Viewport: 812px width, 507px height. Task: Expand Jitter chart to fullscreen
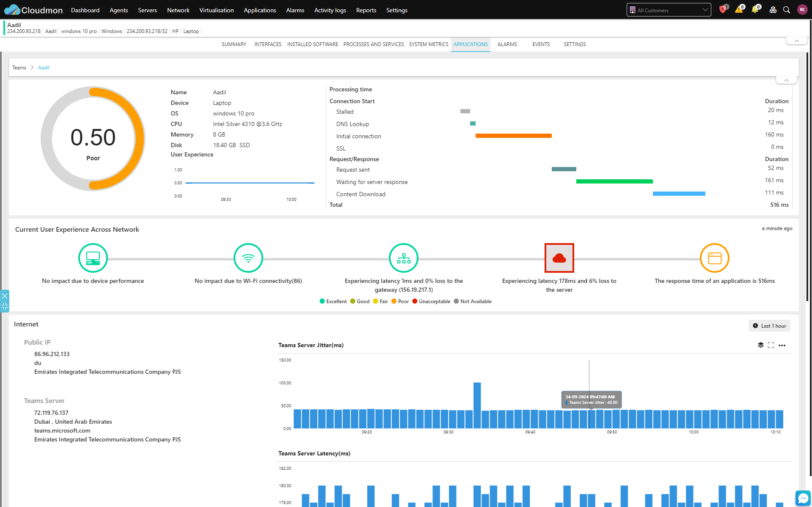click(771, 345)
